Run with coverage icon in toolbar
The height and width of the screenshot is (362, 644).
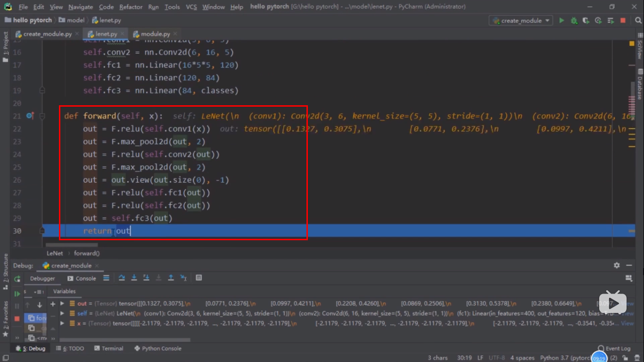pyautogui.click(x=586, y=21)
